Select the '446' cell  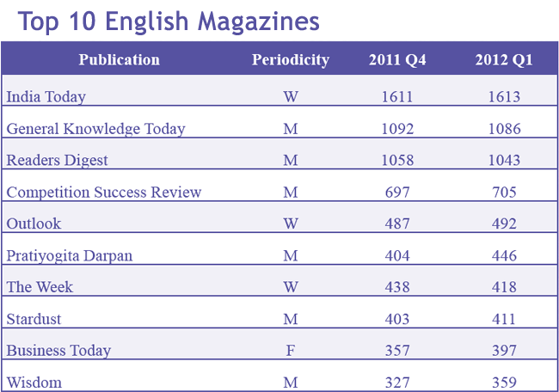click(x=504, y=256)
